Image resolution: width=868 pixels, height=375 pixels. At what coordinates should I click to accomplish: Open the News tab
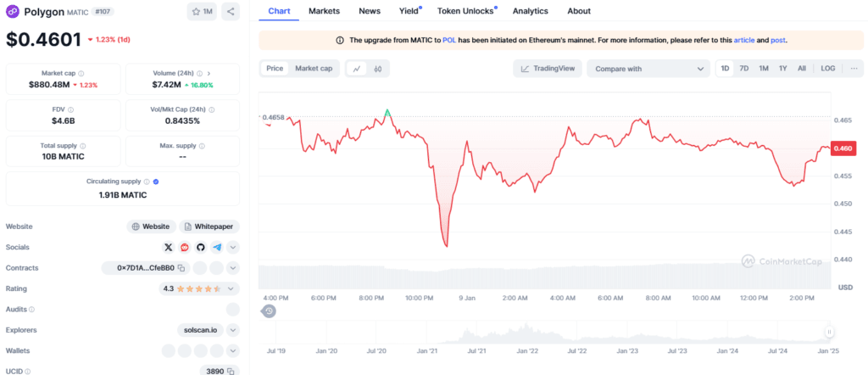pyautogui.click(x=370, y=10)
